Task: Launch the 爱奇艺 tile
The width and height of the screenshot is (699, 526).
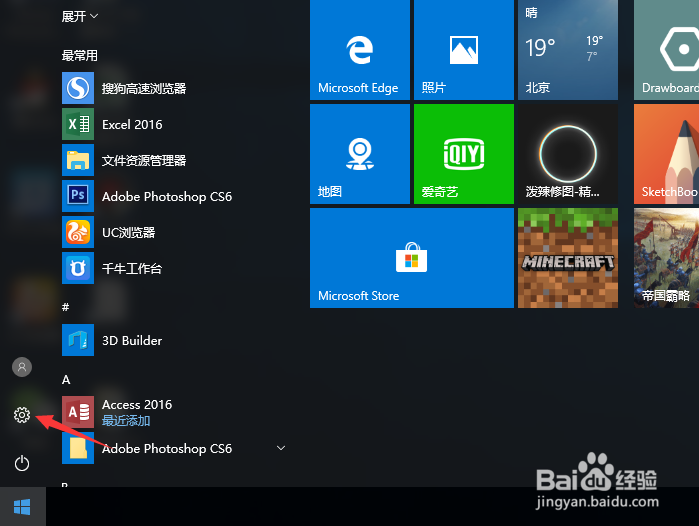Action: point(464,154)
